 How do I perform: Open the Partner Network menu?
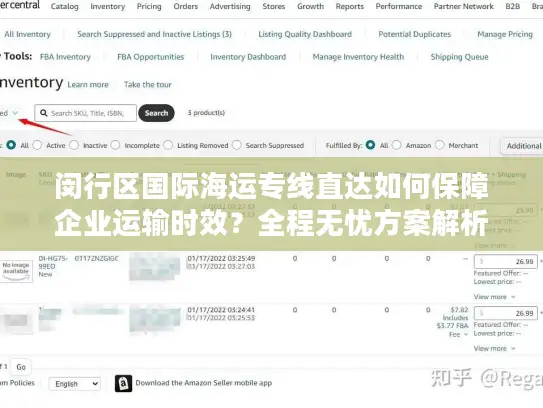click(464, 7)
